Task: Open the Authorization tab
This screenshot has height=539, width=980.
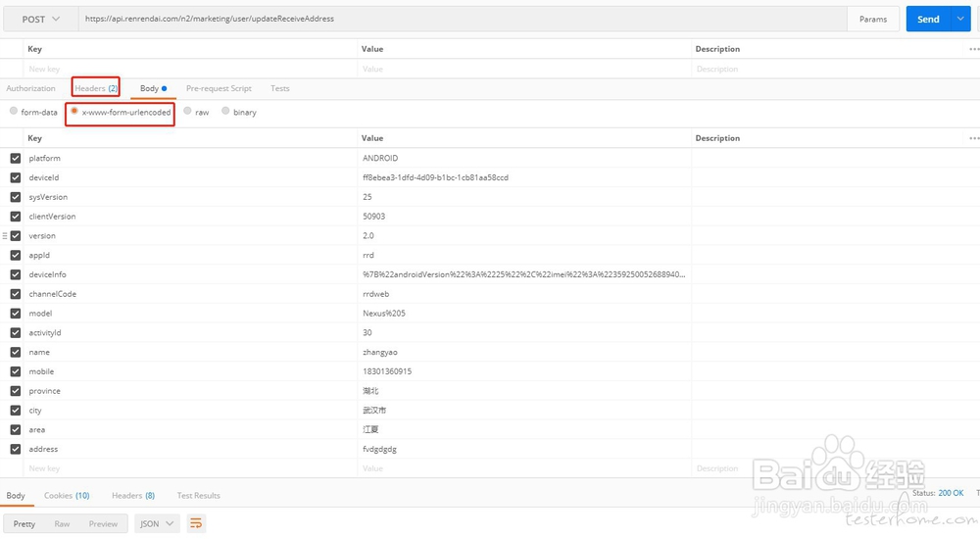Action: 30,88
